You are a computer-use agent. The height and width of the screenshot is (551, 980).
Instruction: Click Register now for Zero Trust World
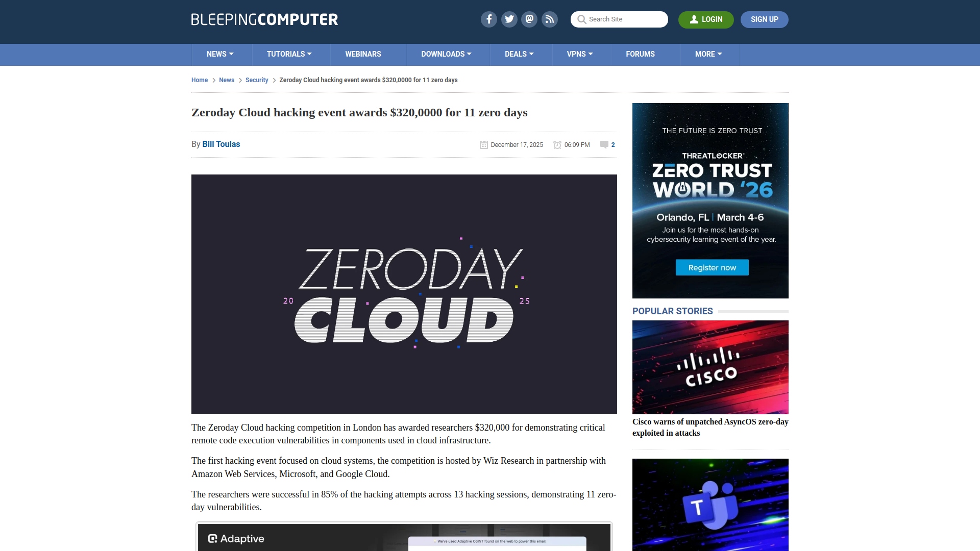pos(712,267)
